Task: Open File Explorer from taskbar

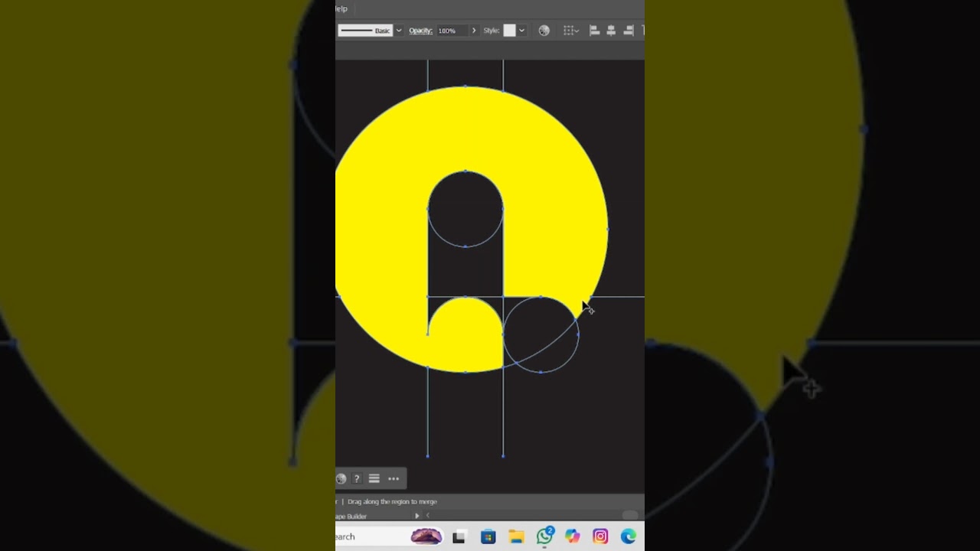Action: coord(516,537)
